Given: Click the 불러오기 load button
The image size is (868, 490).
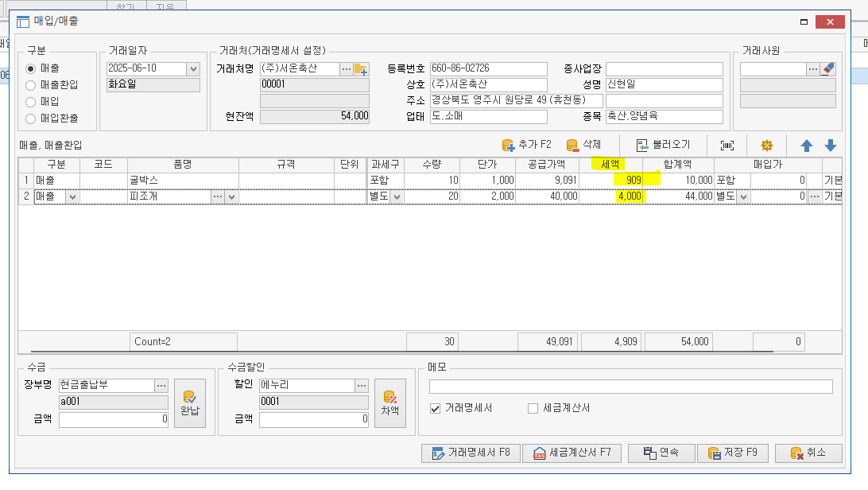Looking at the screenshot, I should coord(663,145).
